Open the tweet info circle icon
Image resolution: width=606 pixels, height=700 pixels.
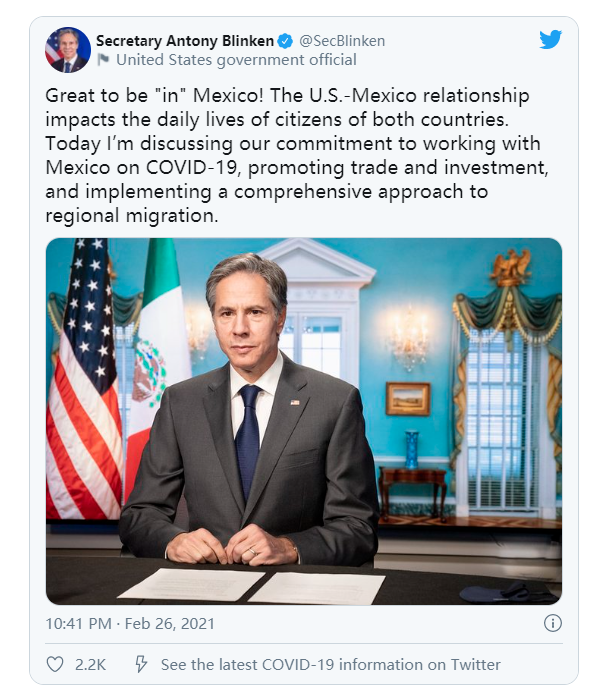(x=552, y=623)
